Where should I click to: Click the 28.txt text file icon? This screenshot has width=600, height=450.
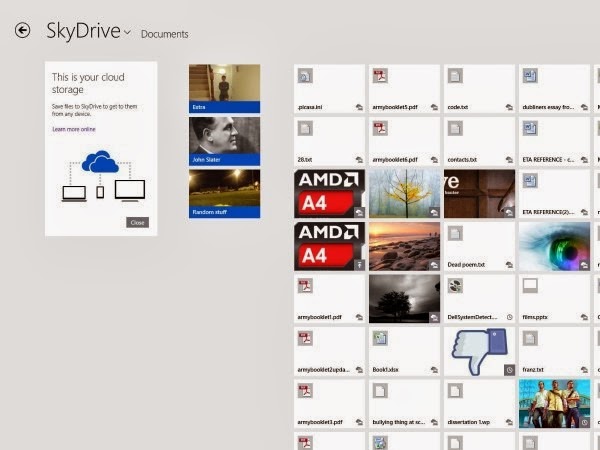point(305,128)
